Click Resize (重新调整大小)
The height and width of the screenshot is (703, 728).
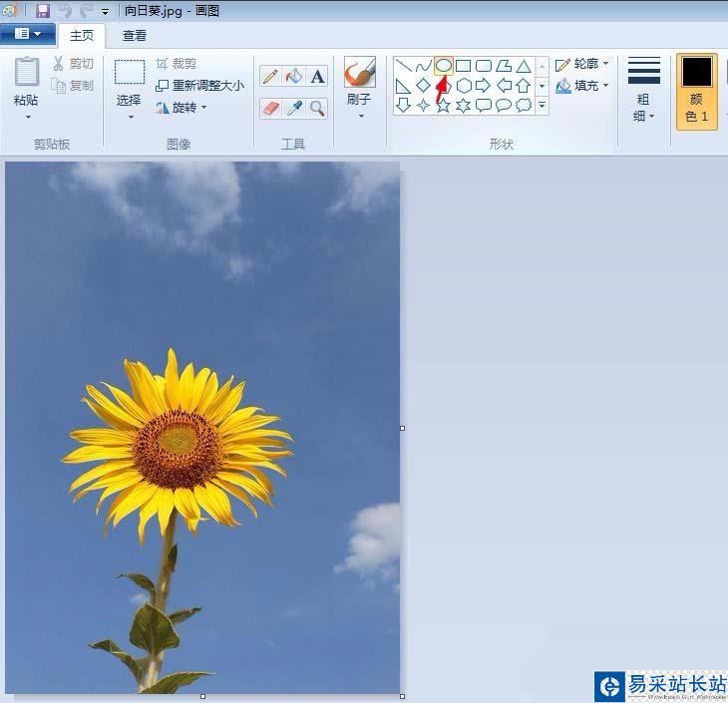(x=199, y=86)
